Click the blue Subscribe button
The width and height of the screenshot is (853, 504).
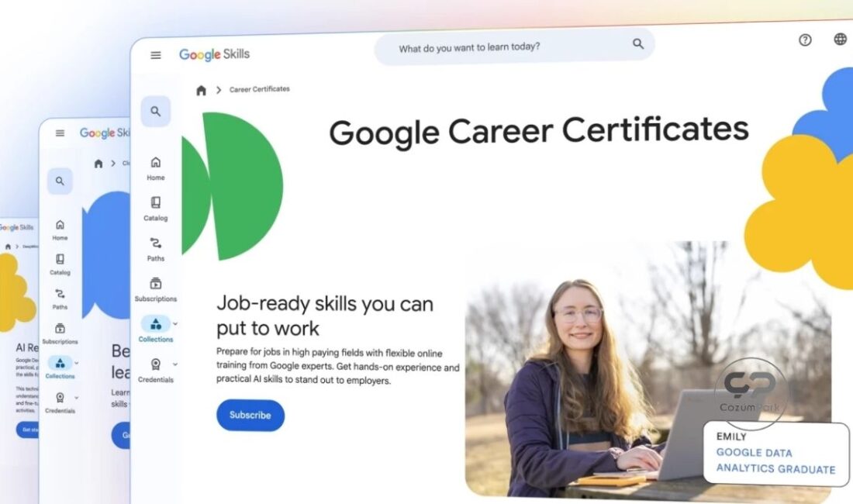(250, 416)
